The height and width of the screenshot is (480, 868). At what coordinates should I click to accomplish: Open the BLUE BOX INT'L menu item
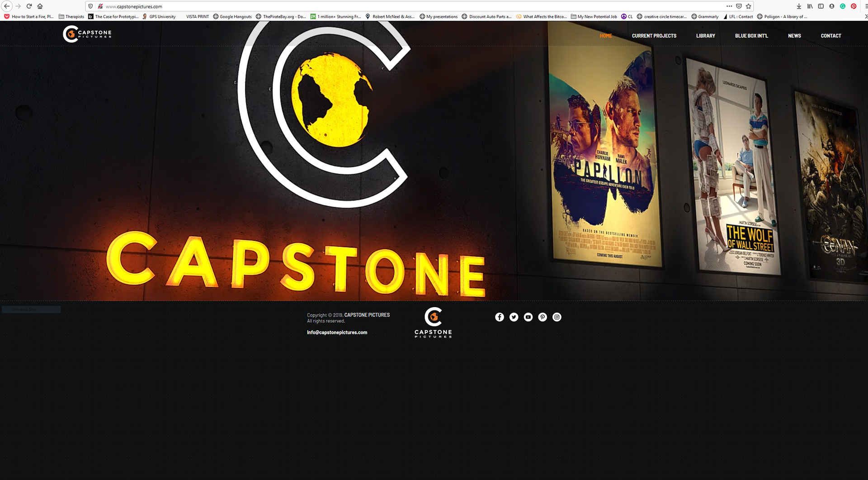(751, 36)
